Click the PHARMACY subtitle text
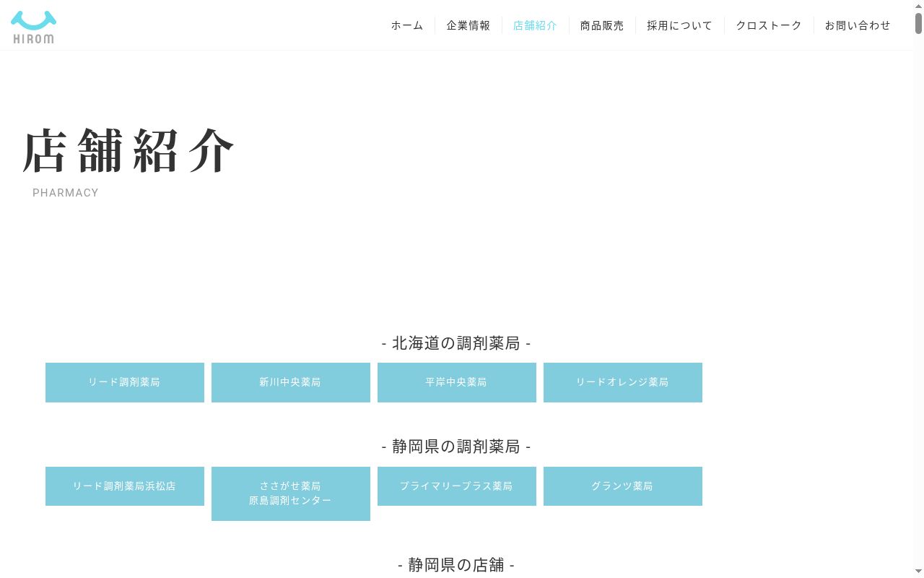 pyautogui.click(x=66, y=193)
